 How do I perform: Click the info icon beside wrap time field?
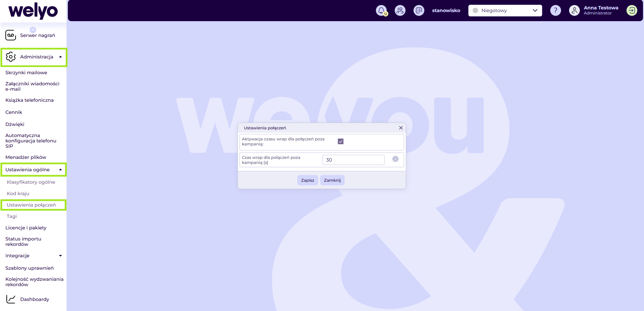tap(395, 159)
